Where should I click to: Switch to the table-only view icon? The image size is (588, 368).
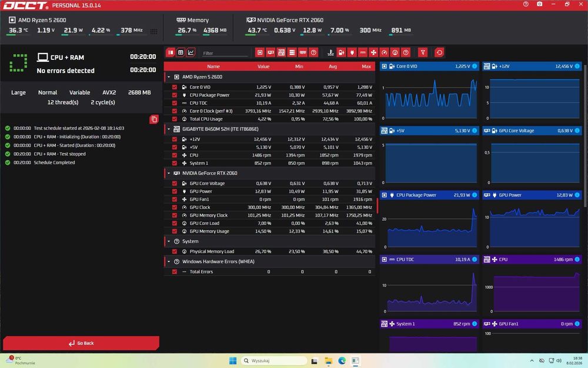181,52
